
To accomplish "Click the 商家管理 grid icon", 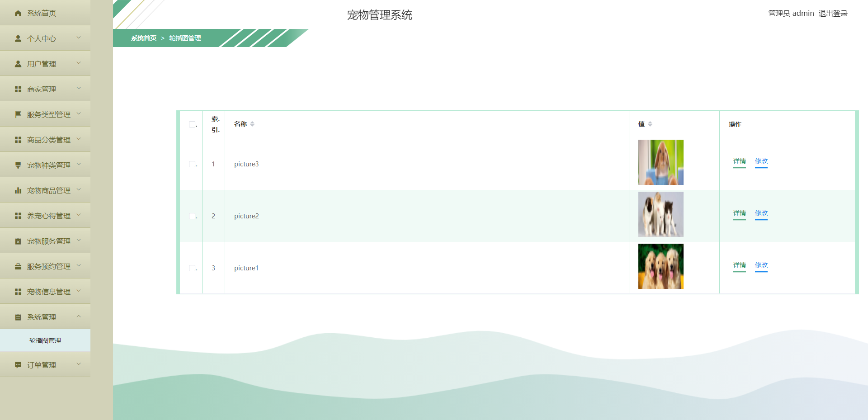I will tap(18, 89).
